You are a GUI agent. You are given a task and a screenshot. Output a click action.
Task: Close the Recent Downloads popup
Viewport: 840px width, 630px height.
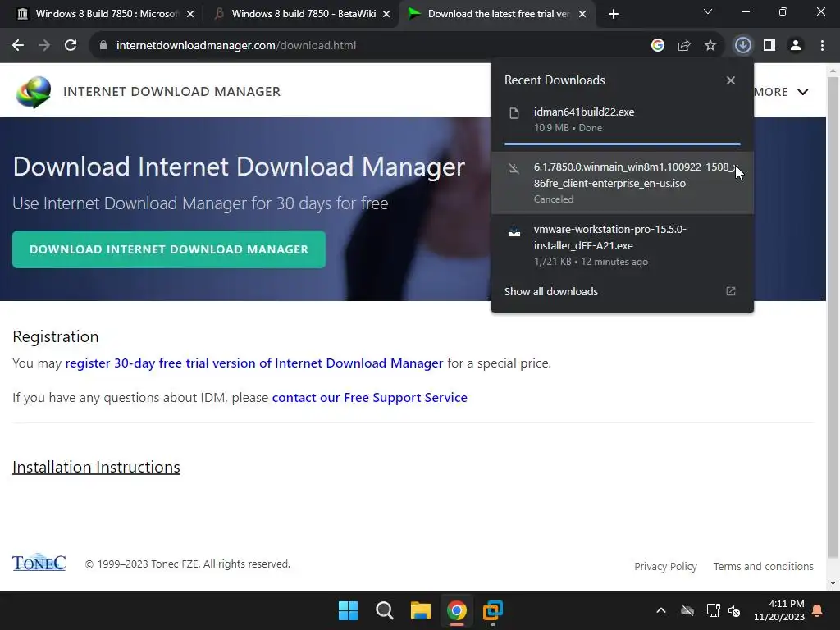coord(731,80)
